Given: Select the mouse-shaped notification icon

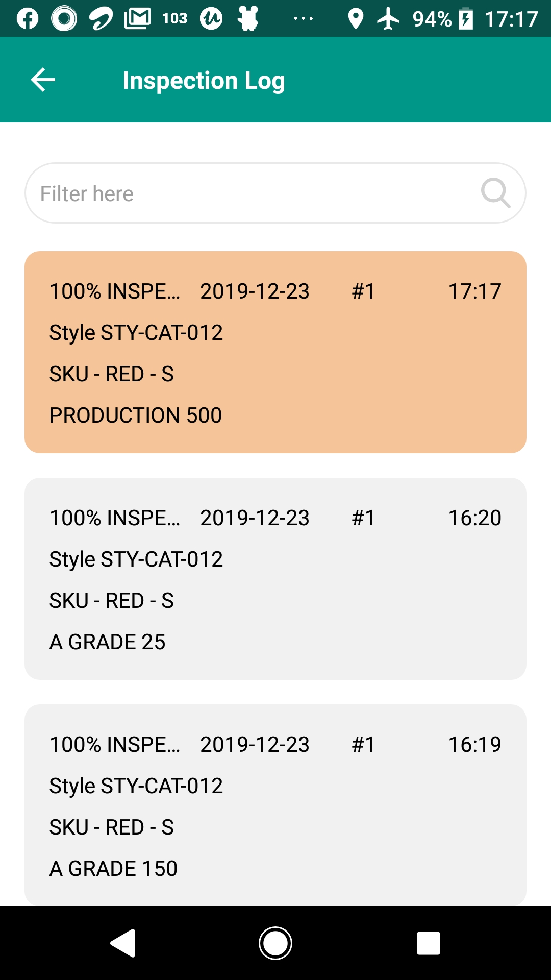Looking at the screenshot, I should (248, 19).
